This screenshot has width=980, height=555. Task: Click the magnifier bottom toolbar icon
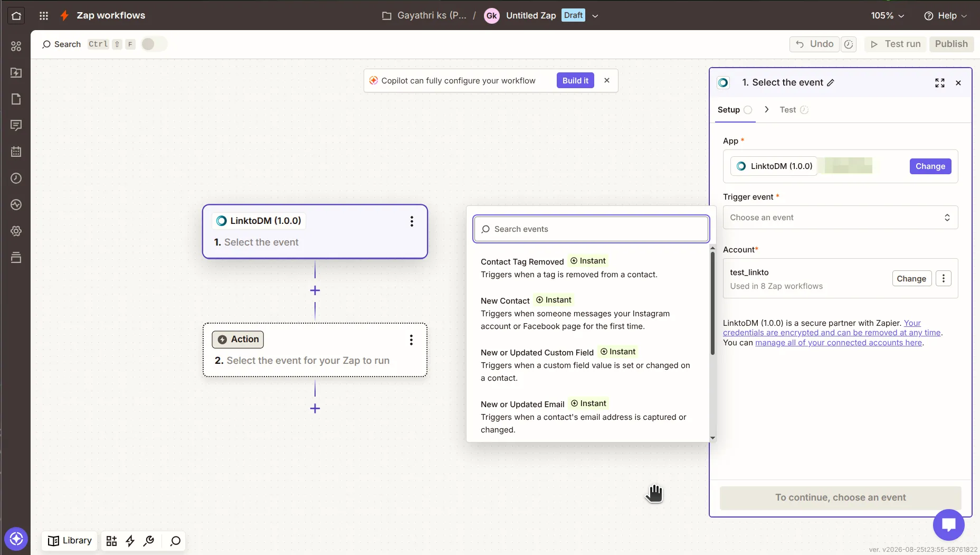(175, 541)
